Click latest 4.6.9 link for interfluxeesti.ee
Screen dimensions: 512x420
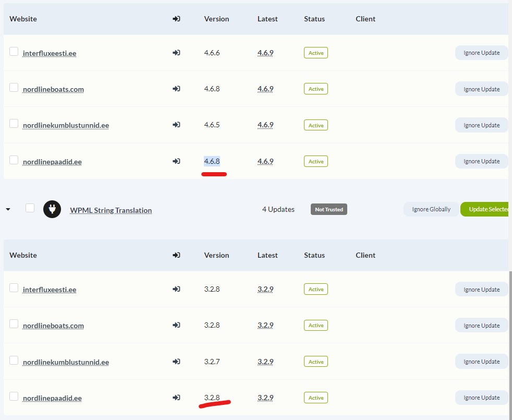click(x=265, y=53)
